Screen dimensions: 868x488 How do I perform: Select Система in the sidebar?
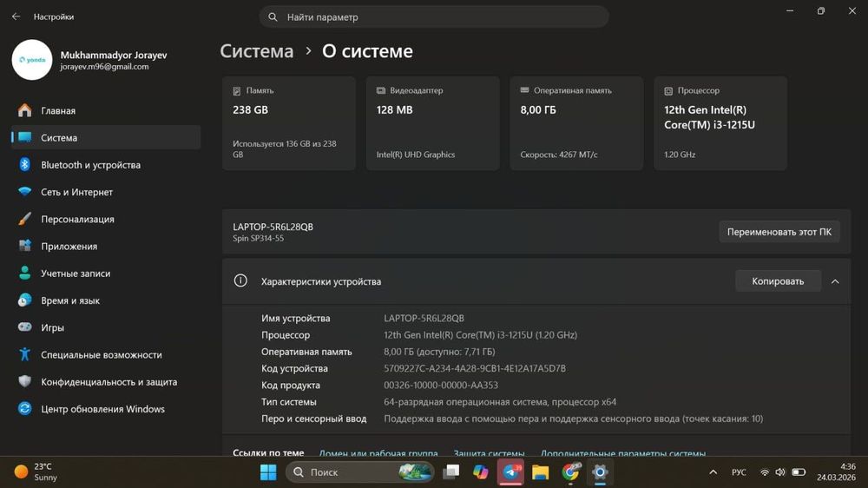click(x=106, y=137)
